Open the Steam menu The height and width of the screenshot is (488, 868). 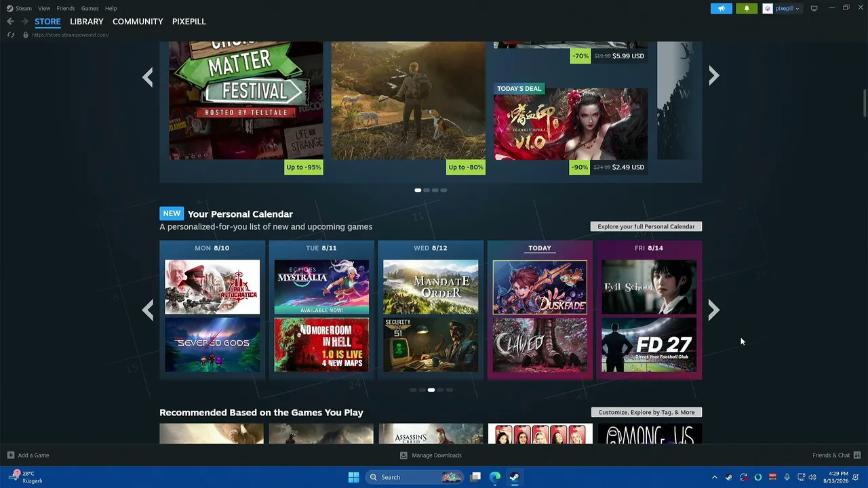point(24,8)
